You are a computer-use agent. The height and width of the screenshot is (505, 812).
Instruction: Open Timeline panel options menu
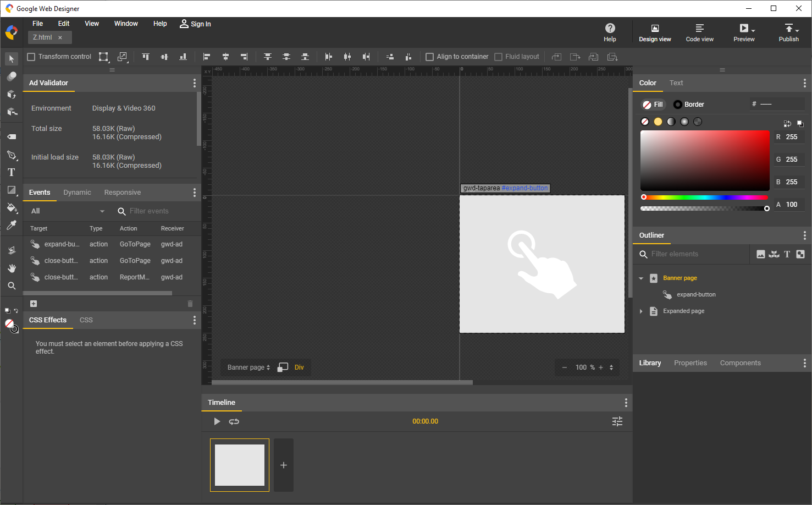click(626, 403)
